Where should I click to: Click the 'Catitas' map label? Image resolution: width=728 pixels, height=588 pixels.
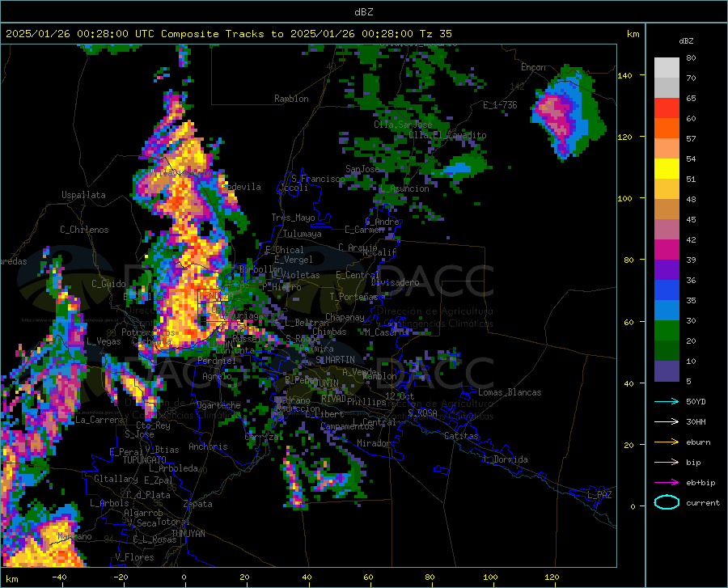[x=462, y=436]
